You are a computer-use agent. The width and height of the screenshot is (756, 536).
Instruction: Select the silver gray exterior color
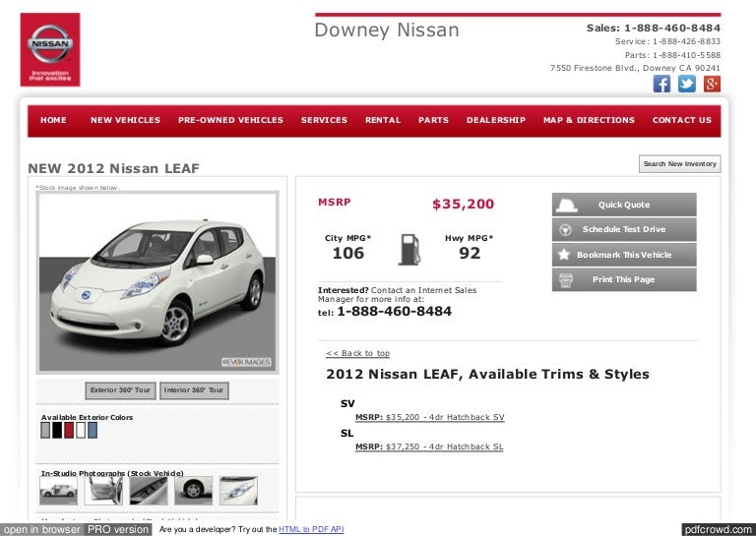tap(45, 430)
